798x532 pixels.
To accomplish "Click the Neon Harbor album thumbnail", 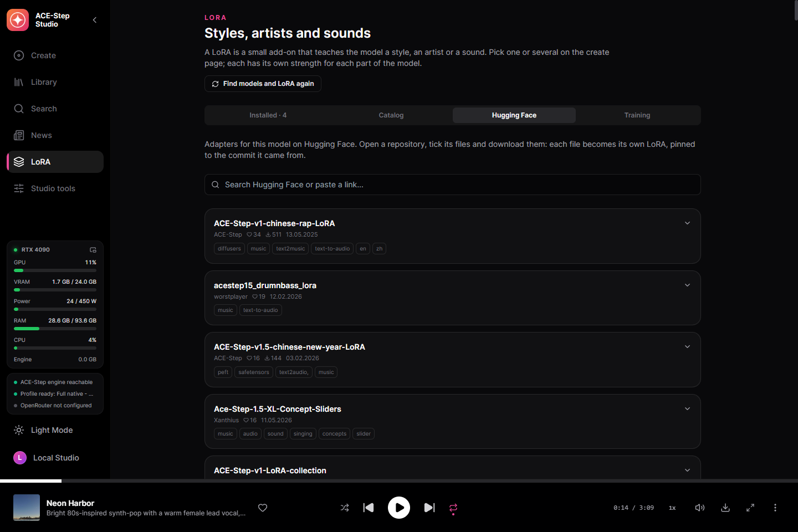I will [27, 508].
